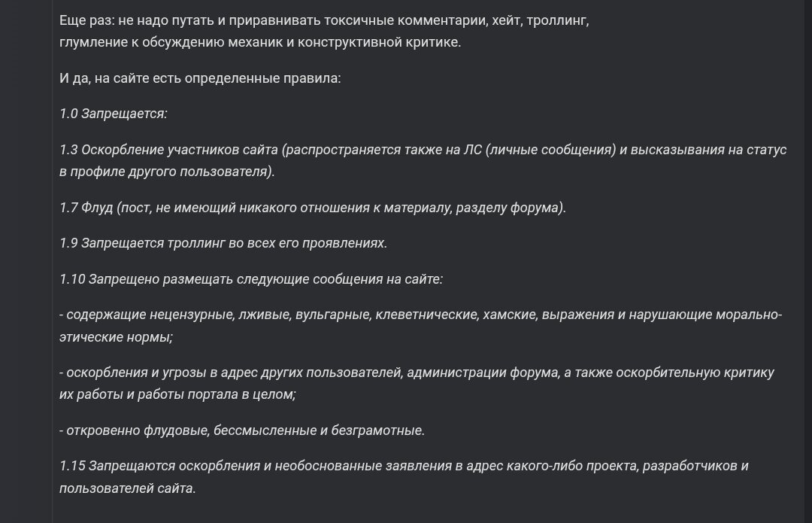Click rule "1.7 Флуд" text
This screenshot has height=523, width=812.
(312, 208)
